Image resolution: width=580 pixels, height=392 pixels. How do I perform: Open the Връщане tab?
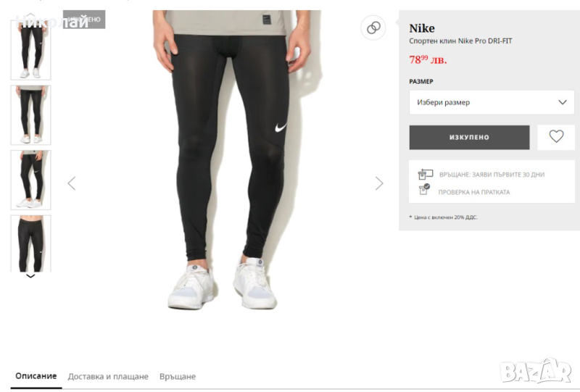click(178, 377)
